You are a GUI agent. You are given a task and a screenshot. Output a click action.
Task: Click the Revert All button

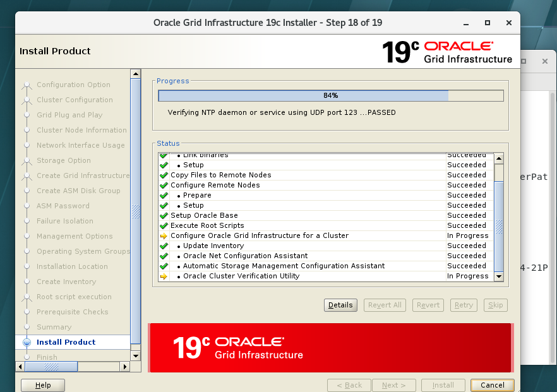(x=385, y=305)
